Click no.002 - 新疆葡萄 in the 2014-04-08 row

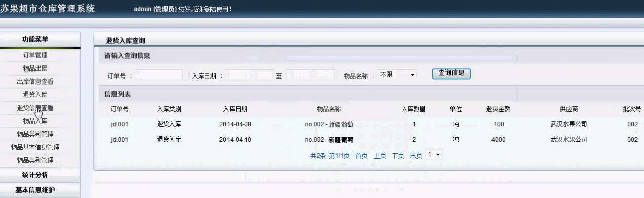328,124
